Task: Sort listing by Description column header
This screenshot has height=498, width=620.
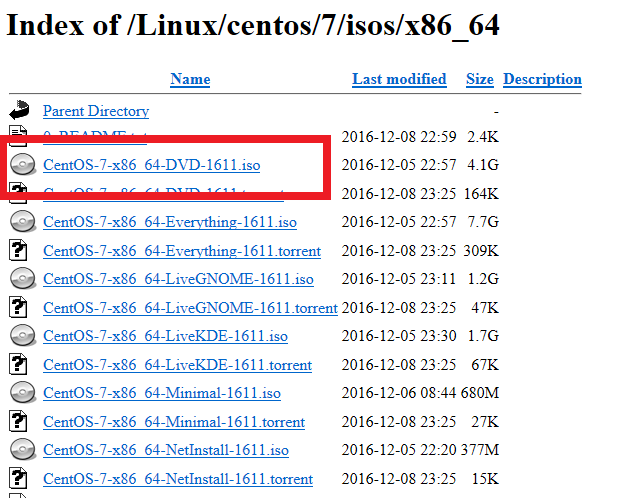Action: tap(542, 79)
